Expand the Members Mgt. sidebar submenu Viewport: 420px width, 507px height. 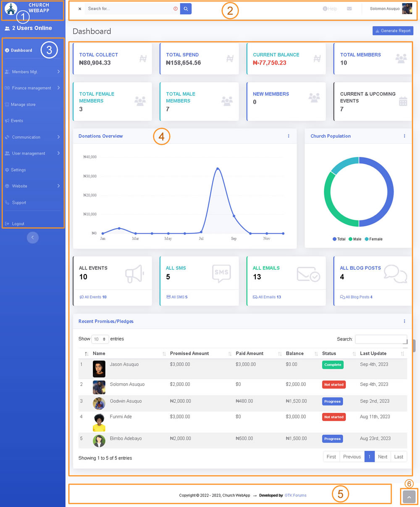click(32, 72)
